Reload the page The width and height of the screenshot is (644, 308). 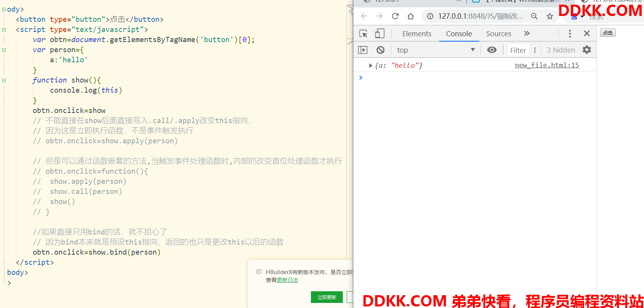coord(395,16)
